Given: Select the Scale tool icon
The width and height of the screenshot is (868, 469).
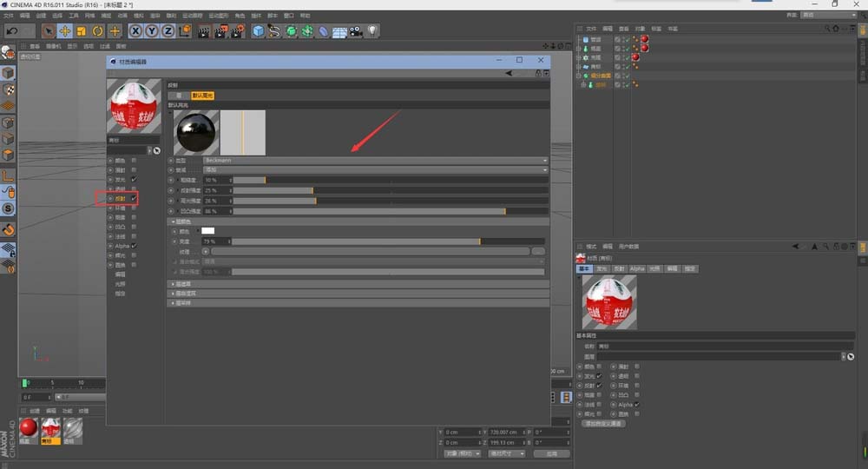Looking at the screenshot, I should coord(81,30).
